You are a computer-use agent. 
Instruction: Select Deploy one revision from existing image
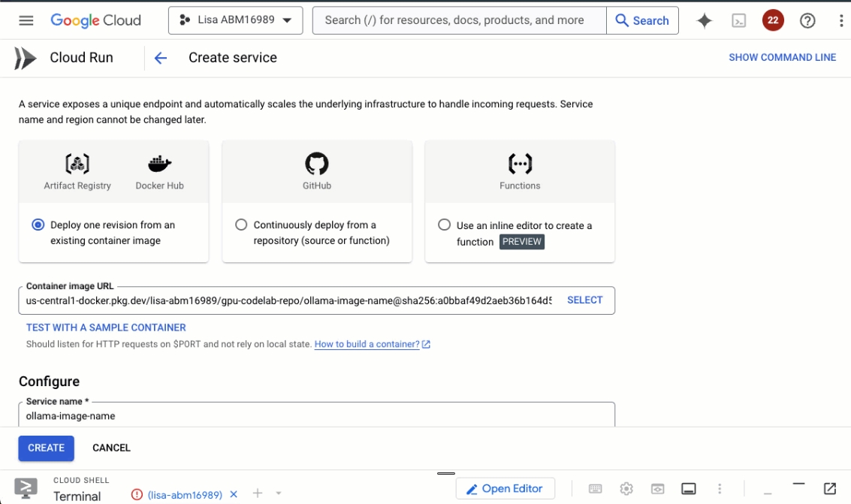pos(38,225)
